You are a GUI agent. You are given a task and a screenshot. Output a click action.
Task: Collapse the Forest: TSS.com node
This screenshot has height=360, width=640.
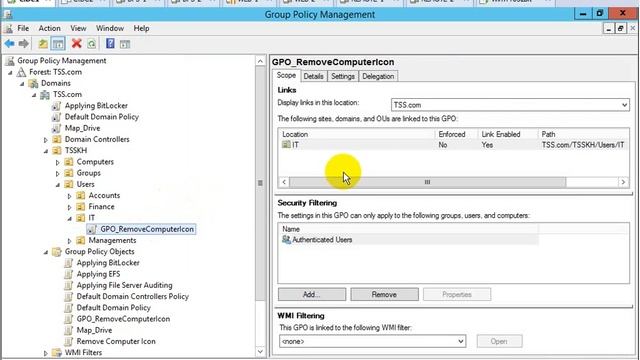[x=11, y=73]
